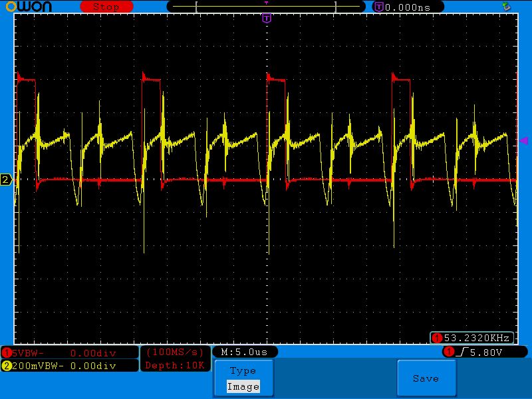Click the waveform memory window bar
532x399 pixels.
coord(266,7)
